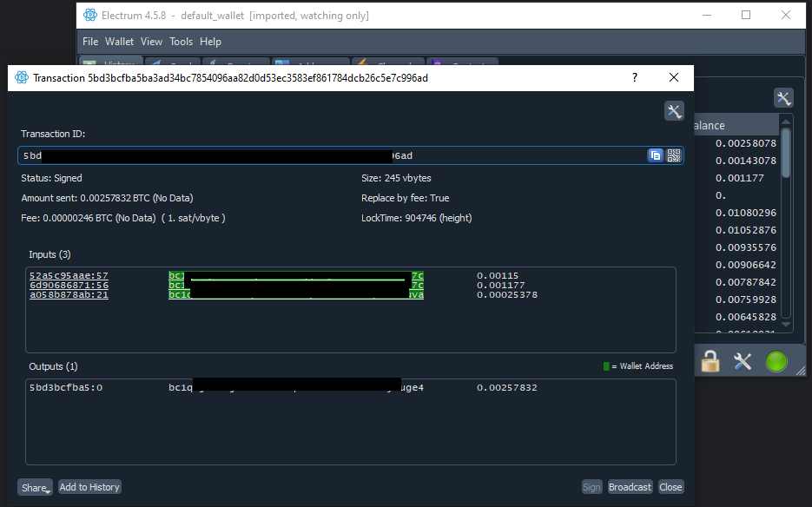Open the help question mark button
Image resolution: width=812 pixels, height=507 pixels.
coord(635,77)
